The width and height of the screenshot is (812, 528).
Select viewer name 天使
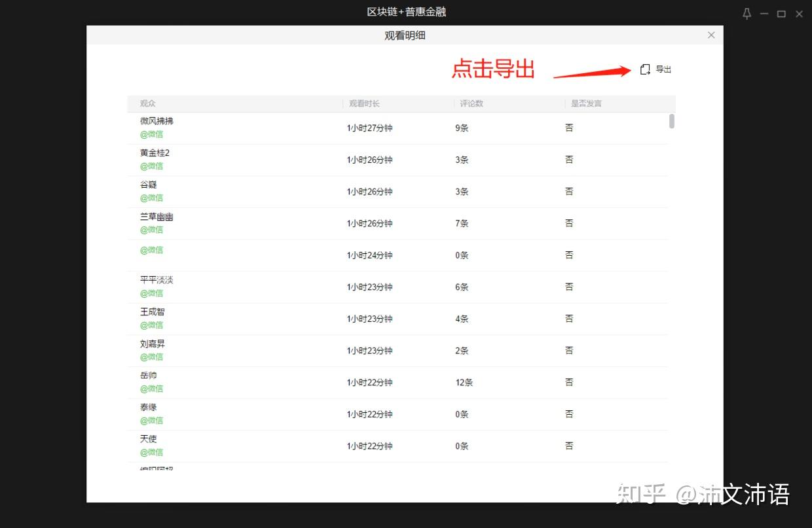(x=149, y=439)
